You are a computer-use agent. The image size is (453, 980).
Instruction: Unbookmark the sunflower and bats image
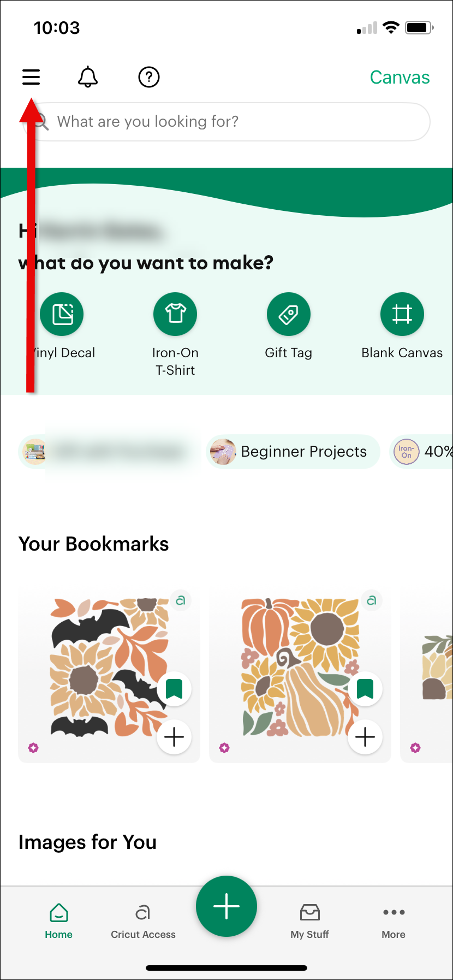pyautogui.click(x=174, y=689)
